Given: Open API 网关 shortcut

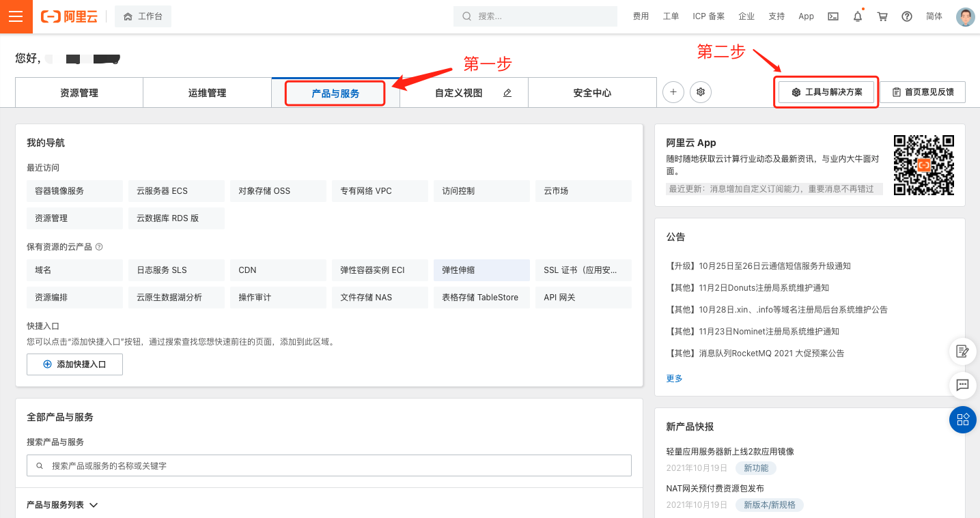Looking at the screenshot, I should coord(583,298).
